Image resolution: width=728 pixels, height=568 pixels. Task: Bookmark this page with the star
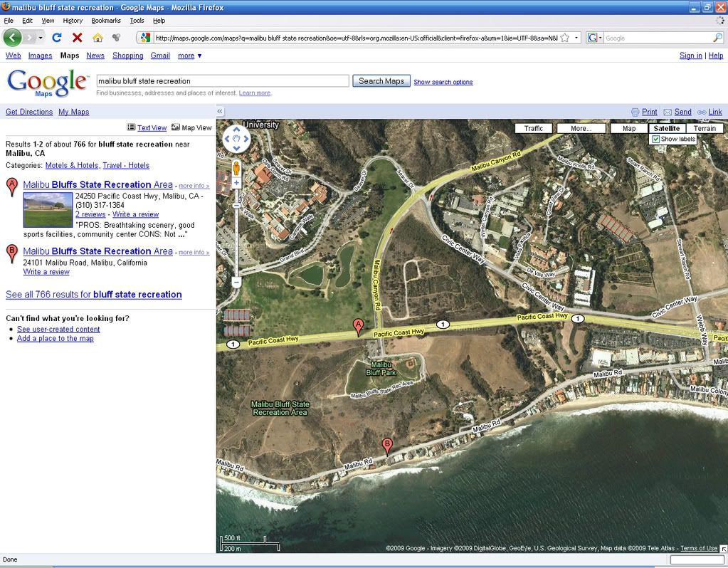tap(565, 38)
